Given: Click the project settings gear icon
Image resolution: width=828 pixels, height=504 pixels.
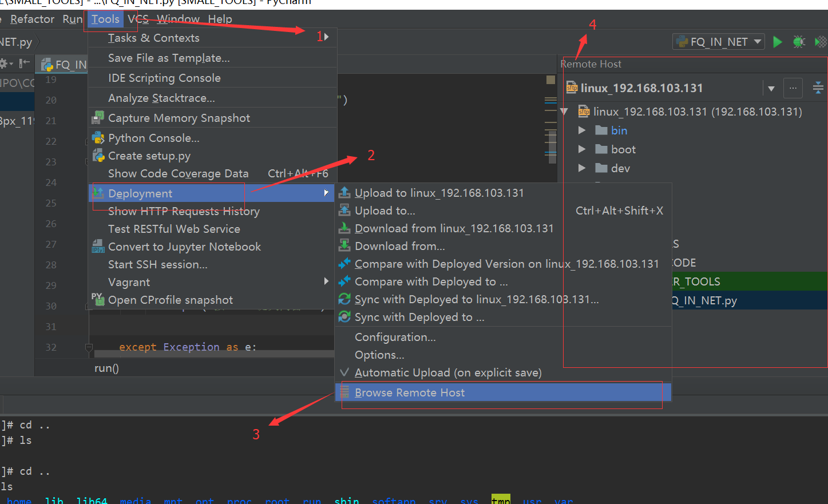Looking at the screenshot, I should pyautogui.click(x=5, y=64).
